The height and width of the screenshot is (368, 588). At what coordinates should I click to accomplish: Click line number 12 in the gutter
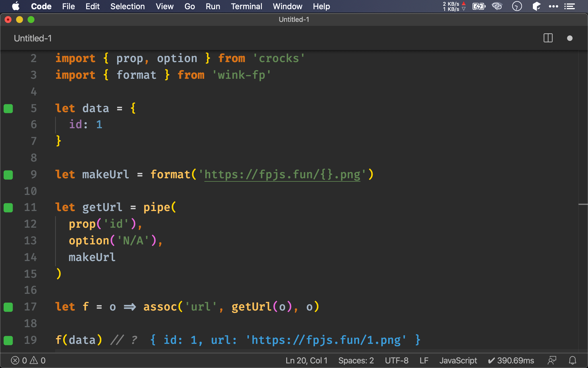coord(30,224)
